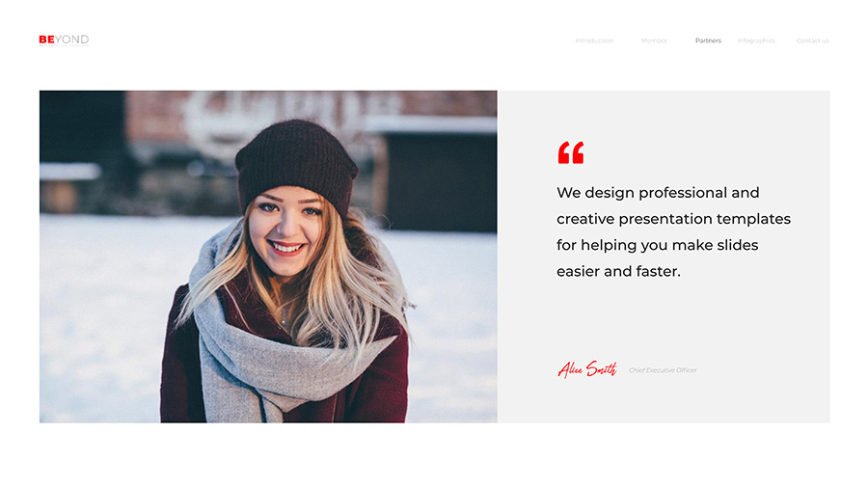Select the red Alice Smith signature
The height and width of the screenshot is (488, 868).
point(587,369)
